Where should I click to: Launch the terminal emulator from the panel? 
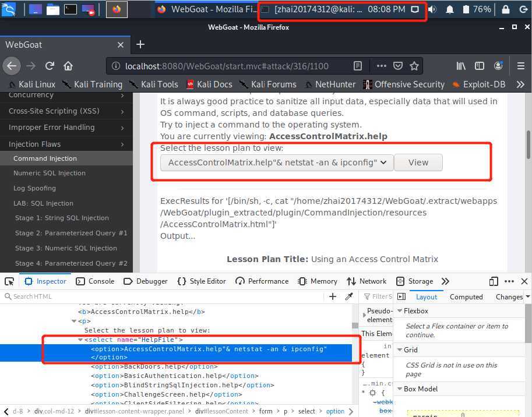click(x=71, y=9)
